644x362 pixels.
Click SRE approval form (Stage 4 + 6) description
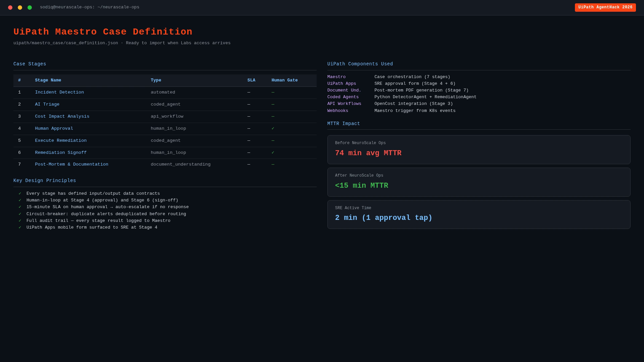[x=415, y=84]
